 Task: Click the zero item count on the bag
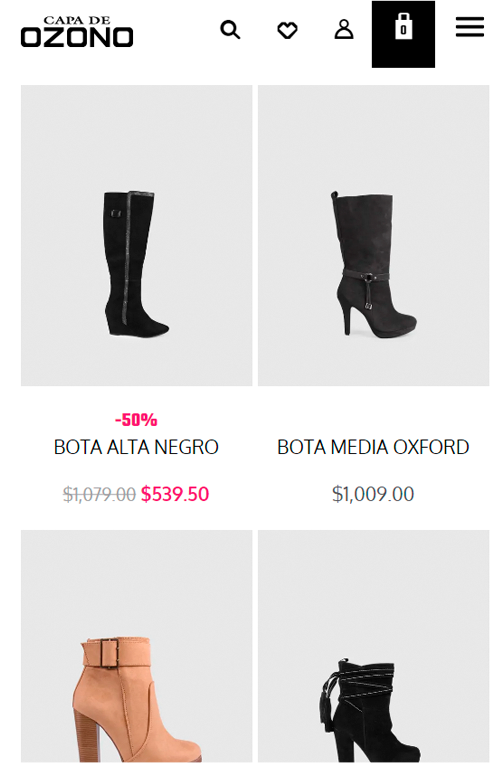click(403, 30)
